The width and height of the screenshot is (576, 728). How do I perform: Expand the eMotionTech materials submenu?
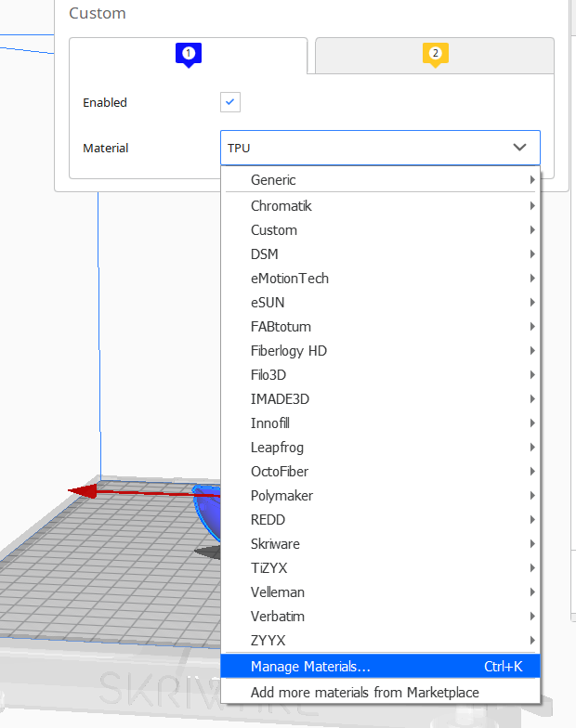380,279
